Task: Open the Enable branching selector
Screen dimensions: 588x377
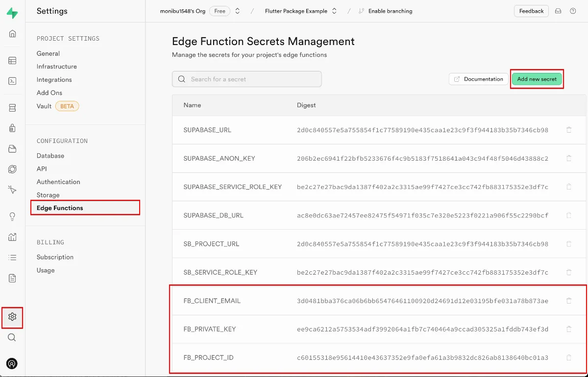Action: (x=385, y=11)
